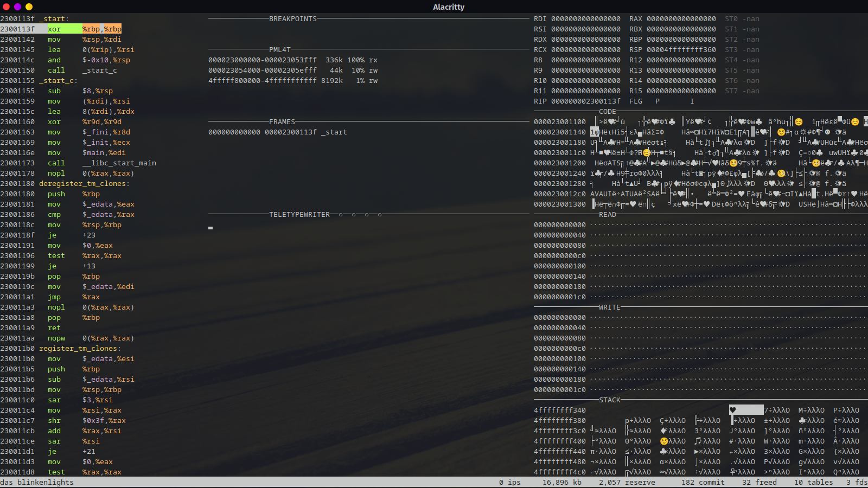Click the RAX register value
Screen dimensions: 868x488
click(x=681, y=19)
